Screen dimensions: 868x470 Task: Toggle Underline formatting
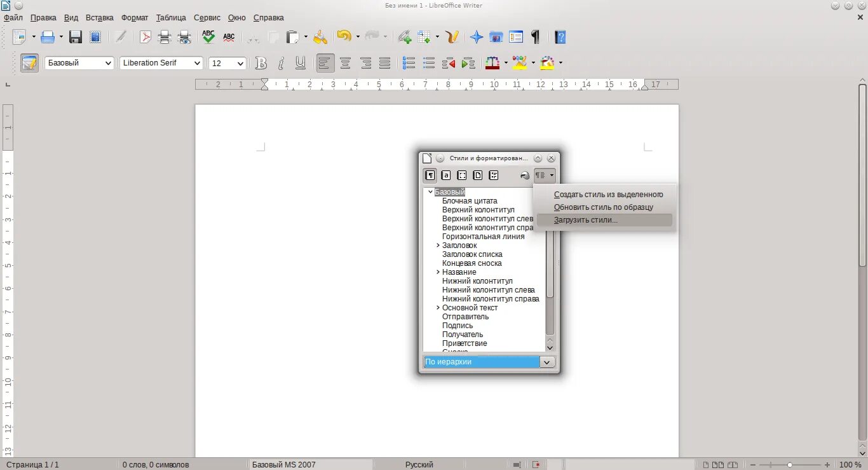(x=301, y=63)
